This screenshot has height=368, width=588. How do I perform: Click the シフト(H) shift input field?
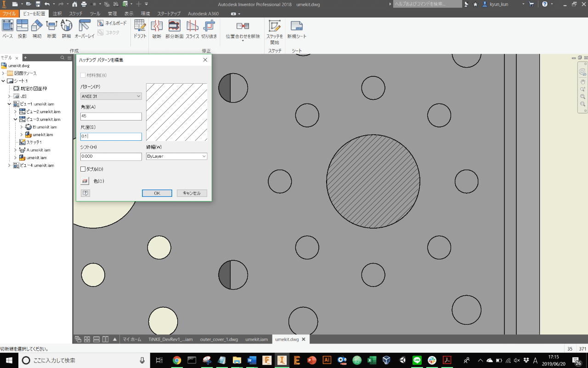111,156
